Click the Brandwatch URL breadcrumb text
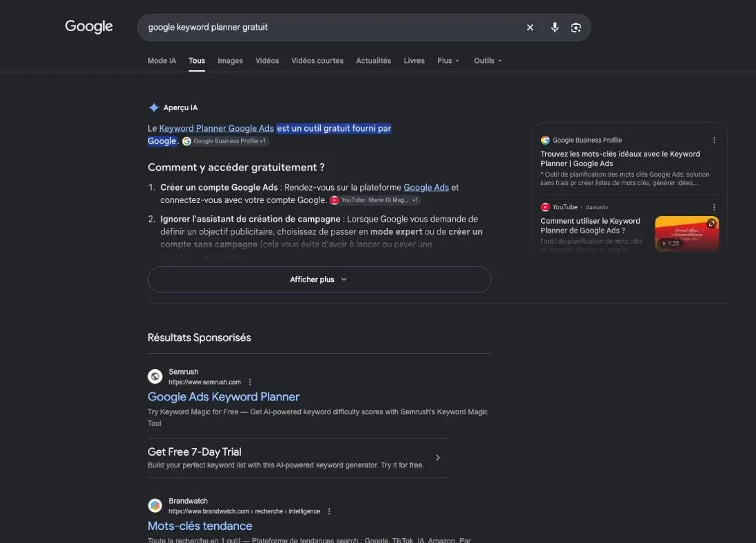Screen dimensions: 756x543 (x=244, y=511)
